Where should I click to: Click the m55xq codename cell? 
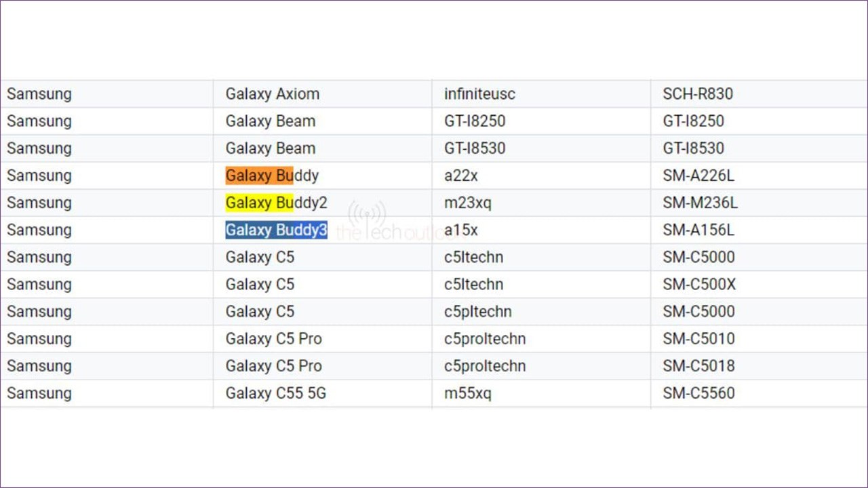[x=467, y=393]
